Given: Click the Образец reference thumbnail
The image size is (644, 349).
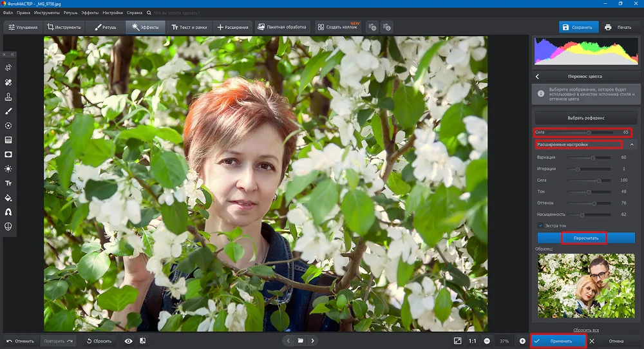Looking at the screenshot, I should point(586,286).
